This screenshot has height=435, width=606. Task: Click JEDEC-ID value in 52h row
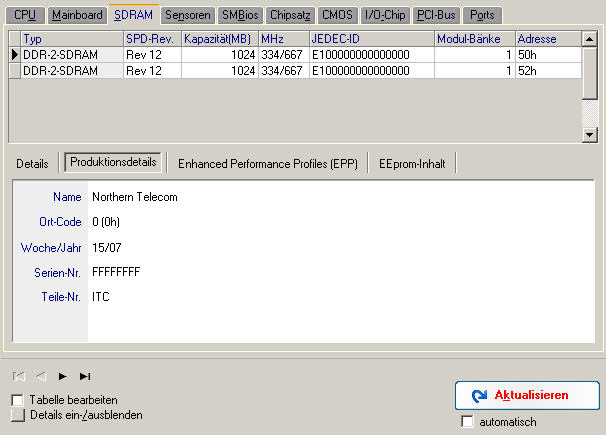point(372,71)
